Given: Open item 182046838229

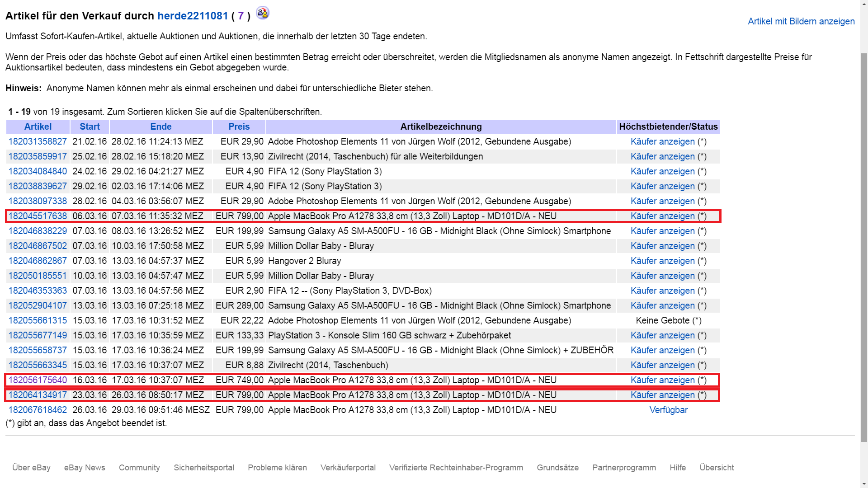Looking at the screenshot, I should 38,231.
